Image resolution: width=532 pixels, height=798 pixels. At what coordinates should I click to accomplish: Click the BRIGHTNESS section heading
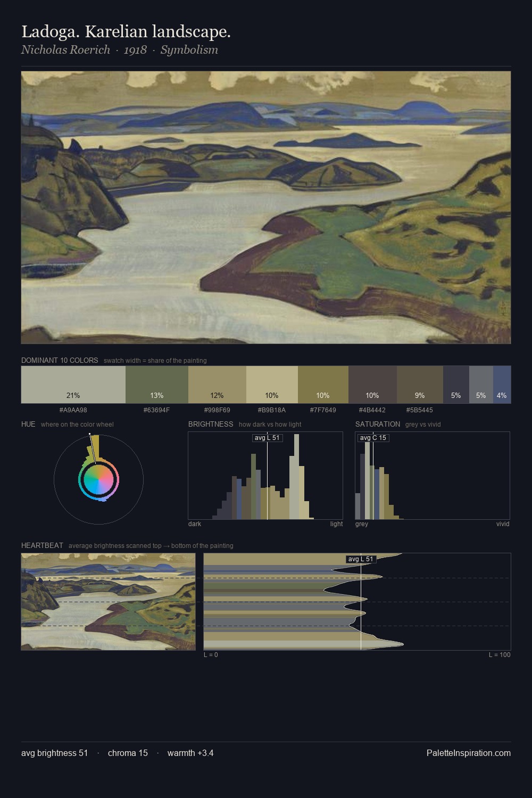click(x=211, y=424)
